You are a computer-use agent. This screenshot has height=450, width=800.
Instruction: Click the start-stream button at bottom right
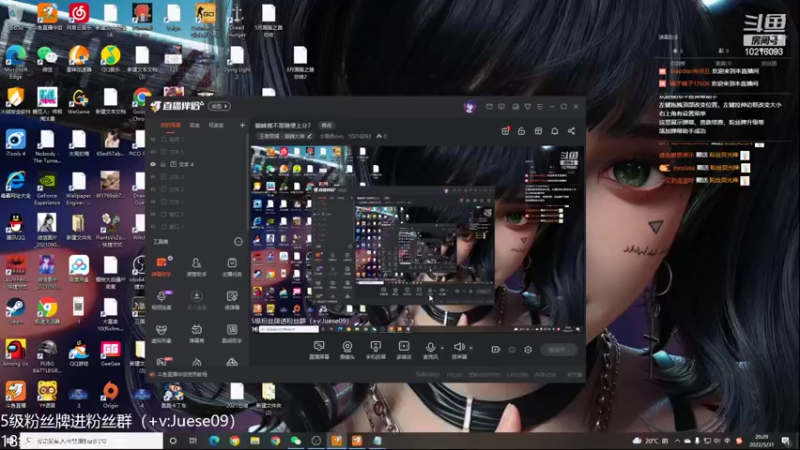tap(559, 349)
